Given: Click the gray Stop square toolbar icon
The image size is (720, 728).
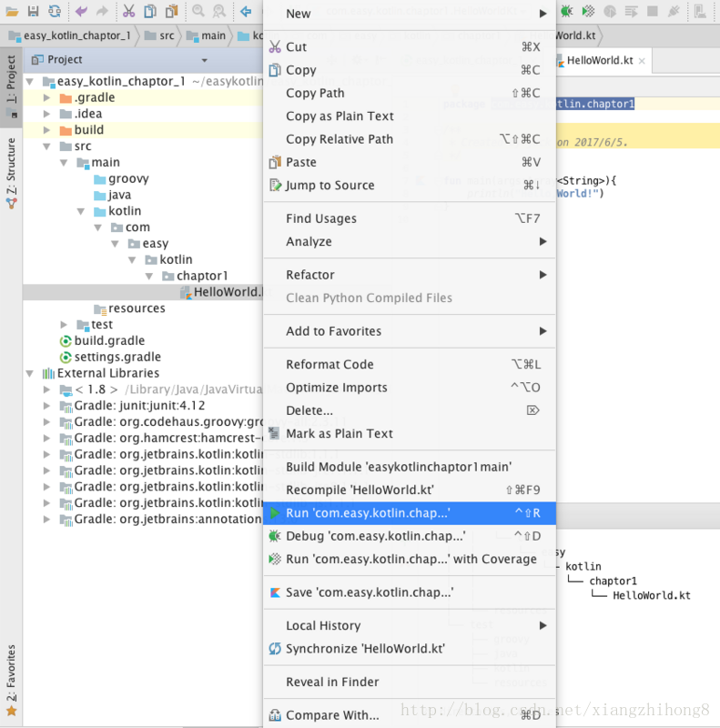Looking at the screenshot, I should (652, 11).
